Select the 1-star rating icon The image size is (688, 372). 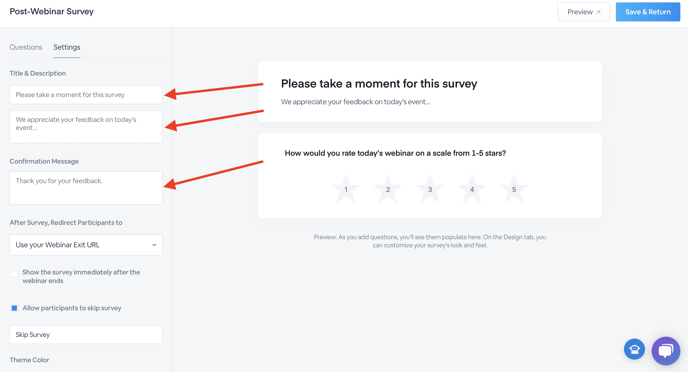tap(346, 189)
